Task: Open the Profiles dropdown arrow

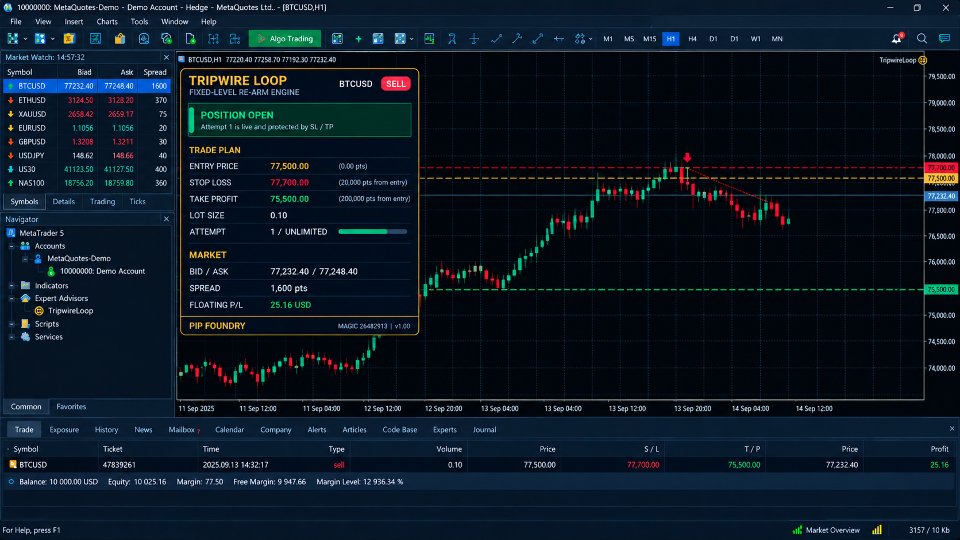Action: coord(52,39)
